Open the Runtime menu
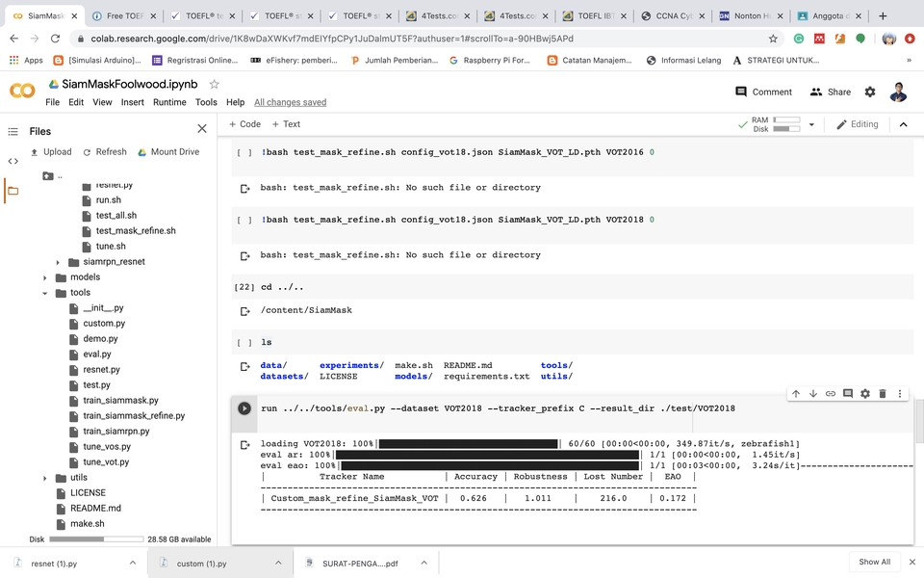The image size is (924, 578). [169, 102]
